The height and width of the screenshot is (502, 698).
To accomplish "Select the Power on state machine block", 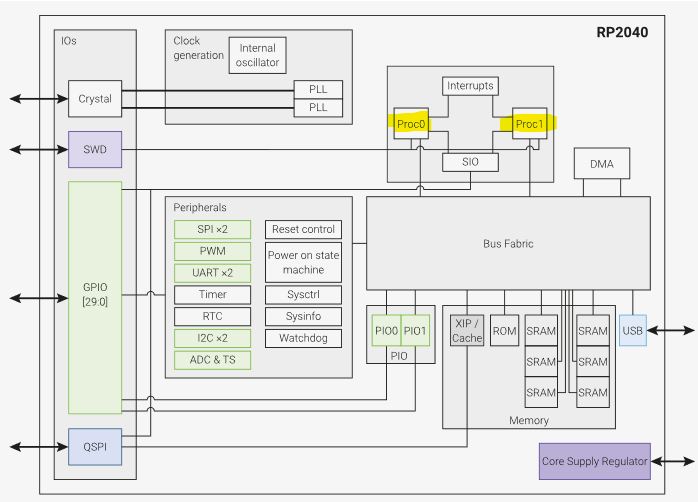I will [x=304, y=262].
